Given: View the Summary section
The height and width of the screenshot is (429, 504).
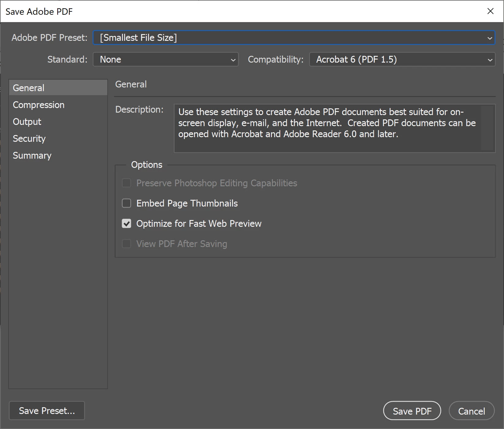Looking at the screenshot, I should click(x=58, y=155).
